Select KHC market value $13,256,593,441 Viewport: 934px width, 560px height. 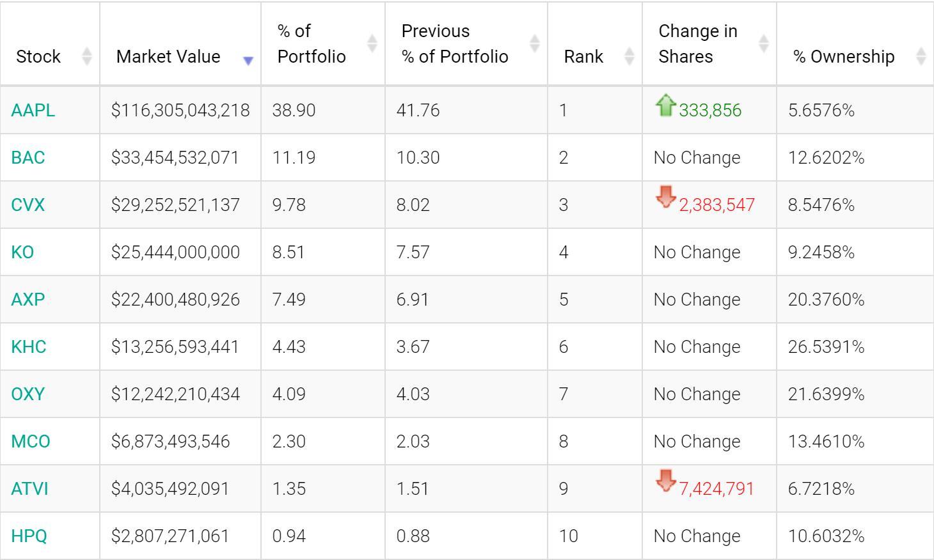[175, 346]
